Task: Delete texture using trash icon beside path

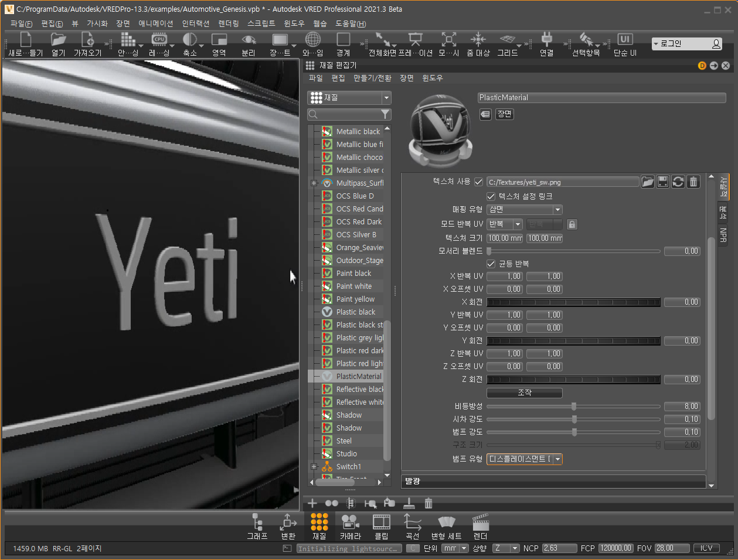Action: tap(693, 182)
